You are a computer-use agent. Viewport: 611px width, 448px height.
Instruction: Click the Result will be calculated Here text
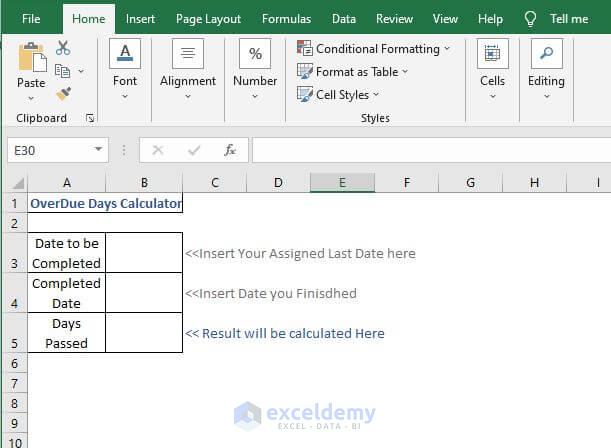click(284, 333)
